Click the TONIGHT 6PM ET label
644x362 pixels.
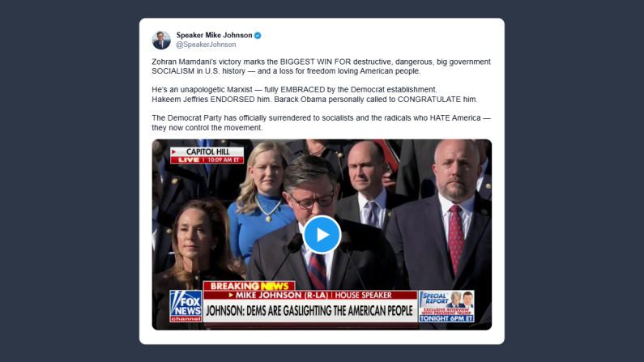pyautogui.click(x=446, y=318)
